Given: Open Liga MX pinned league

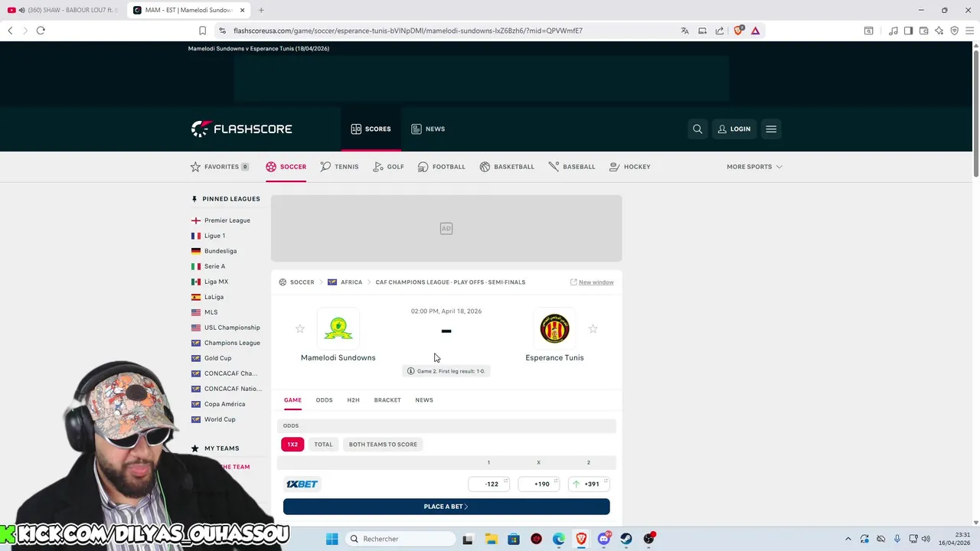Looking at the screenshot, I should tap(216, 282).
